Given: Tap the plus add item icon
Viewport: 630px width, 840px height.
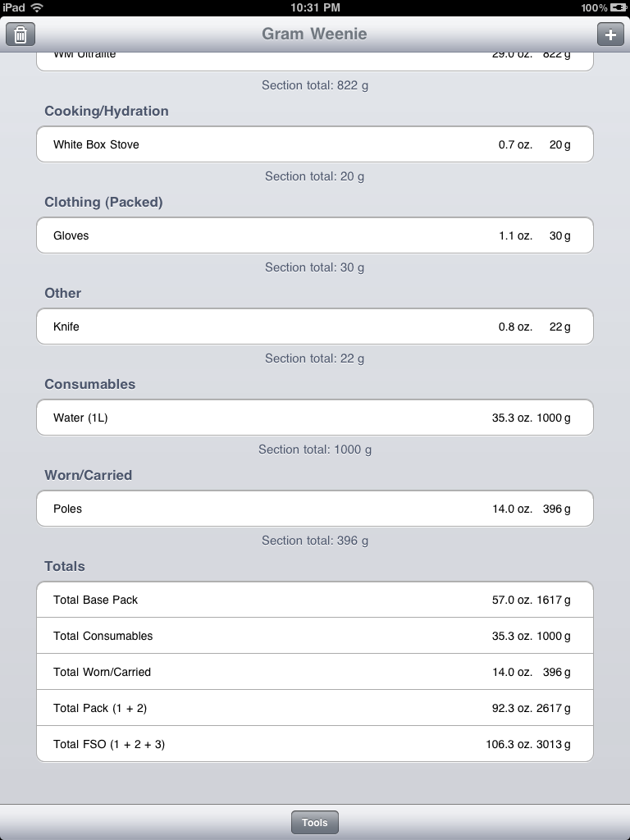Looking at the screenshot, I should pyautogui.click(x=609, y=34).
